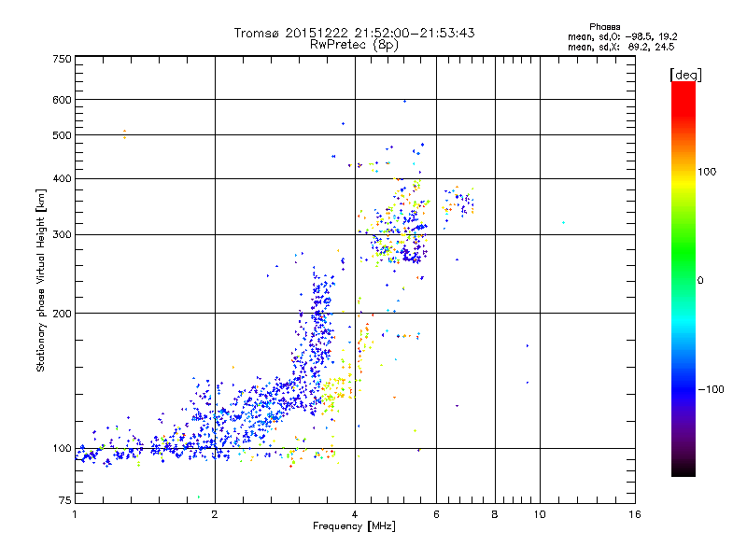The height and width of the screenshot is (560, 747).
Task: Click the subtitle 'RwPretec (8p)'
Action: pyautogui.click(x=354, y=45)
